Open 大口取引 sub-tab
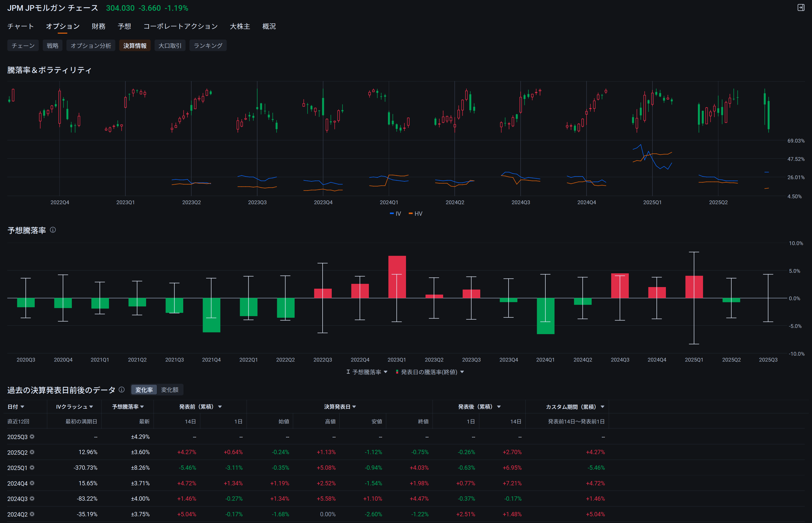The image size is (812, 523). [x=170, y=45]
